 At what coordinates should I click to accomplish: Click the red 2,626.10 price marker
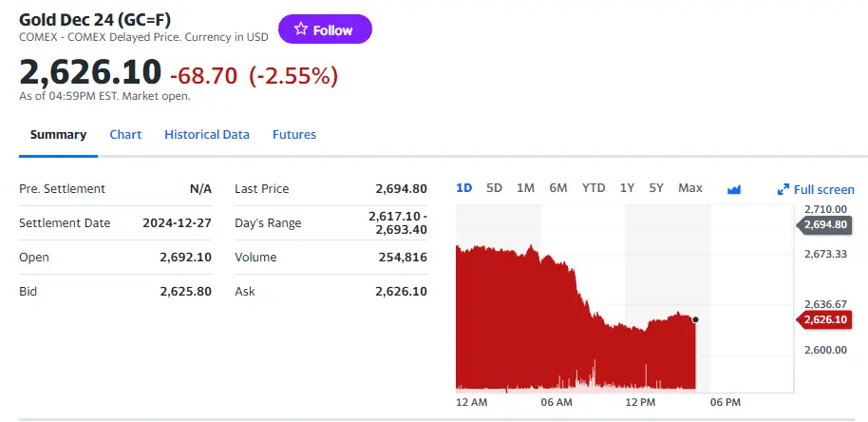(x=823, y=319)
